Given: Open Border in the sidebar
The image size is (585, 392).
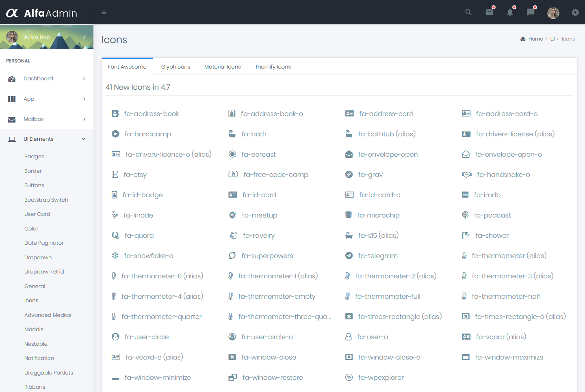Looking at the screenshot, I should (33, 171).
